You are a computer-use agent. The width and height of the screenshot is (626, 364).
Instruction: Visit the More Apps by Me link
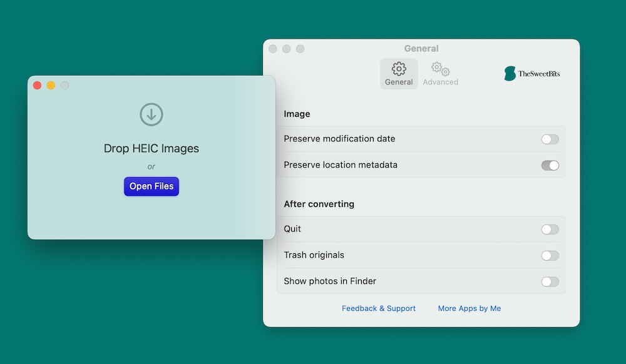point(469,308)
